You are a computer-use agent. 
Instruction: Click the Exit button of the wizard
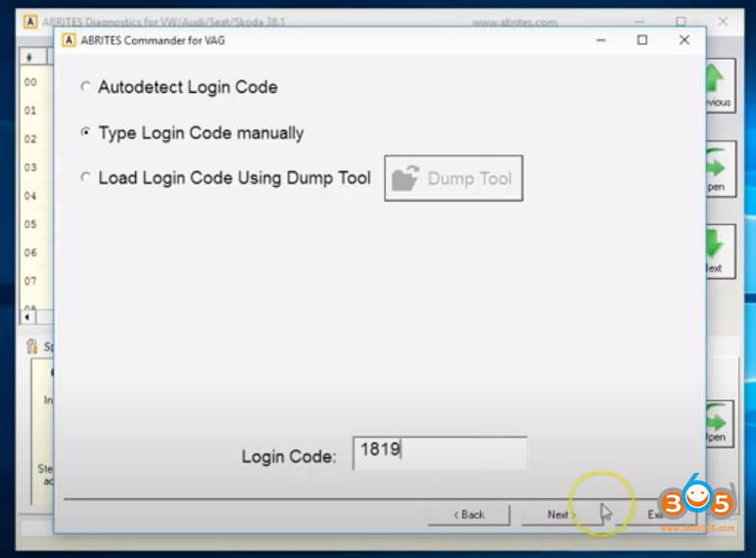tap(656, 515)
